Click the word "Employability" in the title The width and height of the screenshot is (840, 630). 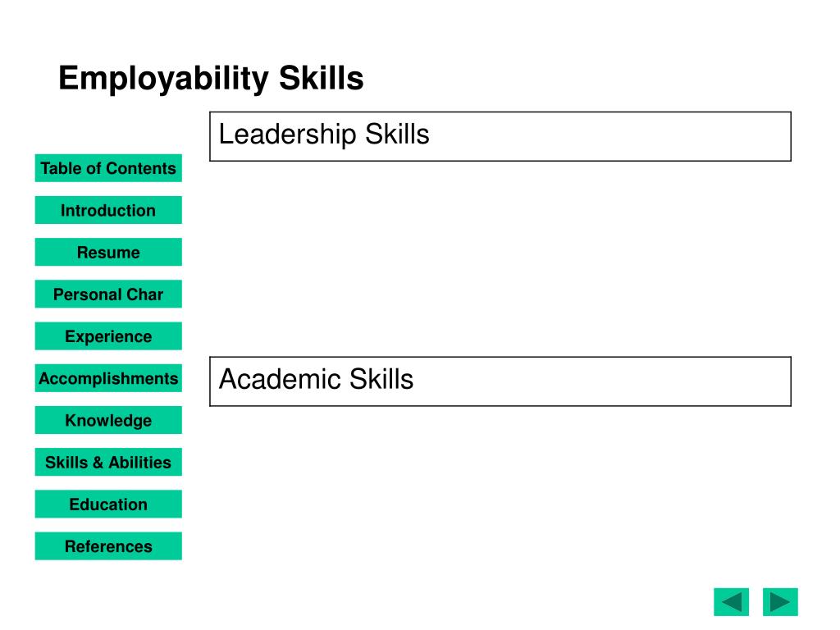(x=163, y=80)
